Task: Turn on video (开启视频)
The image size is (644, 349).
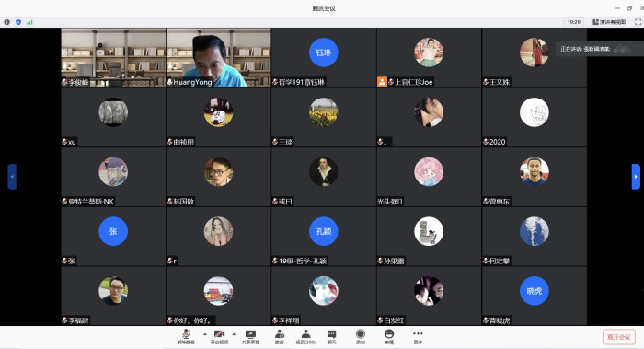Action: (x=219, y=337)
